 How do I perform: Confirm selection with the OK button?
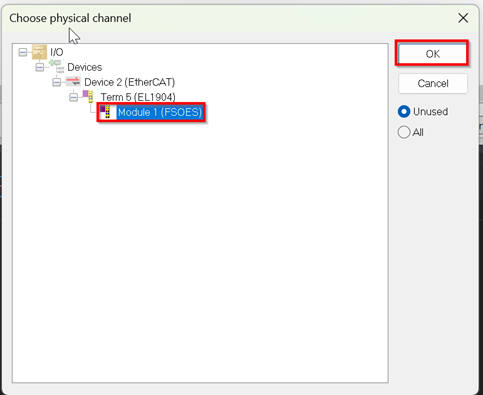432,53
